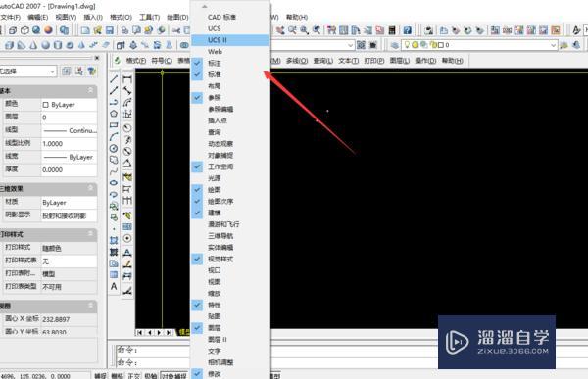Image resolution: width=588 pixels, height=379 pixels.
Task: Click the Plot/print icon
Action: pyautogui.click(x=124, y=30)
